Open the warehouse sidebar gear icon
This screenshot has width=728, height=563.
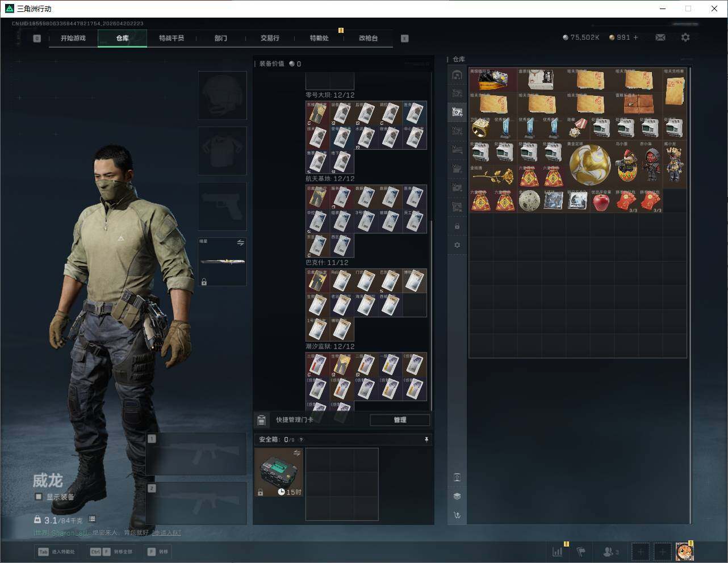[457, 245]
